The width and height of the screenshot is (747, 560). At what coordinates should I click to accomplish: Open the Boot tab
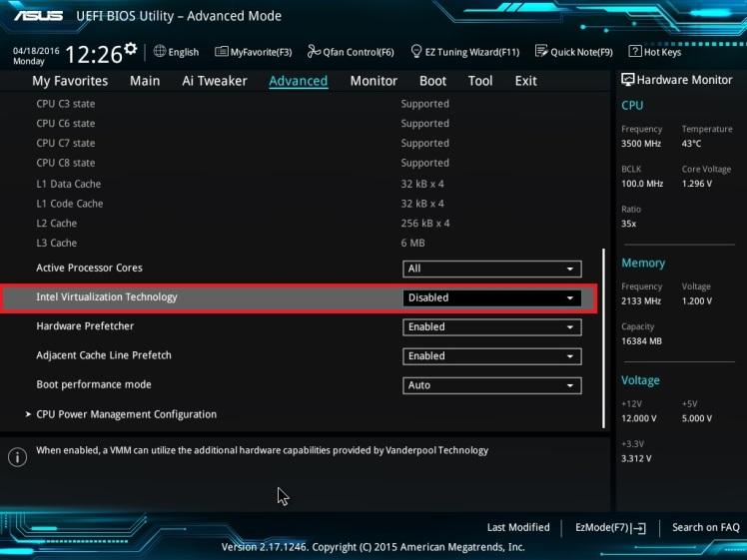click(432, 81)
